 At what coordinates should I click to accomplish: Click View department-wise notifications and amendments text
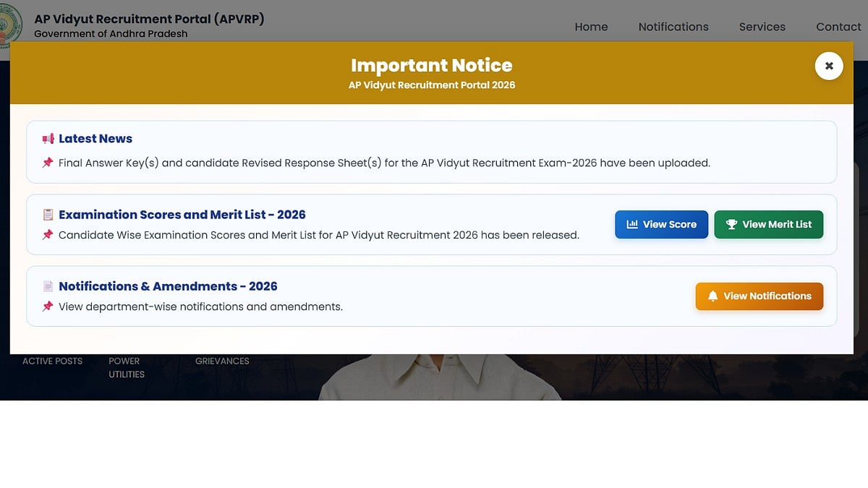(200, 307)
